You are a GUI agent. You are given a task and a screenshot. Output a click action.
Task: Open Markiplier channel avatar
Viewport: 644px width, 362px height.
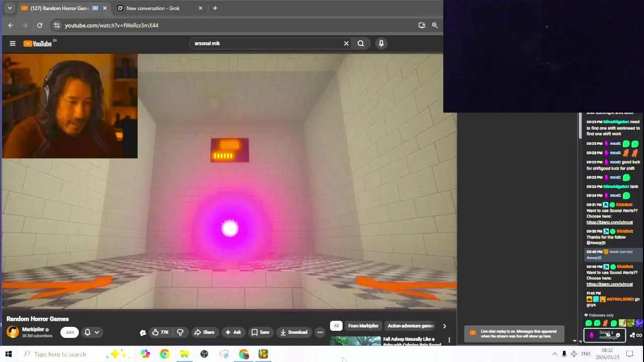point(13,332)
